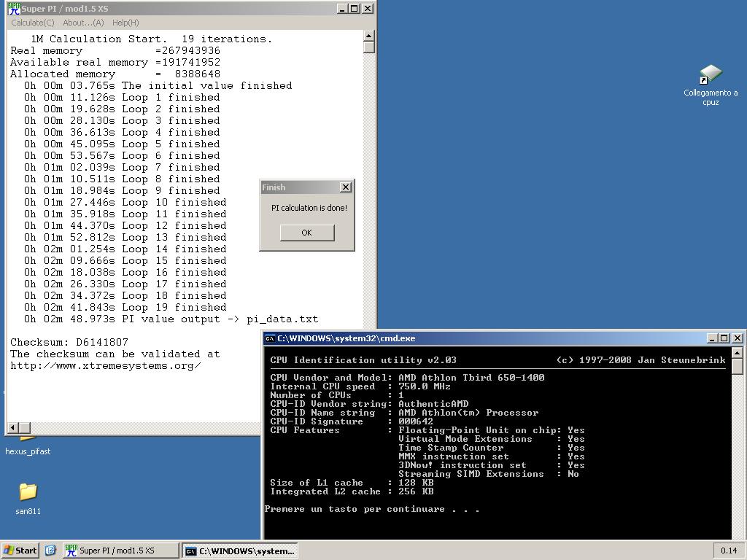Image resolution: width=747 pixels, height=560 pixels.
Task: Click cmd.exe scrollbar up arrow
Action: 737,353
